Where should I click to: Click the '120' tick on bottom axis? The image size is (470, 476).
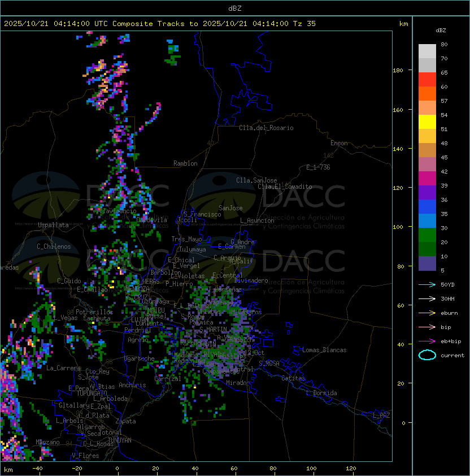coord(351,469)
